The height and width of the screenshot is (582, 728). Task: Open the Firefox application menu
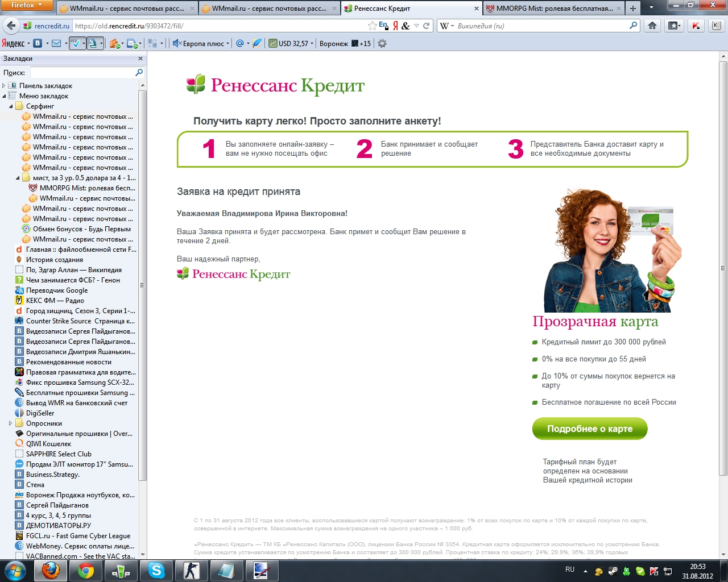tap(27, 5)
